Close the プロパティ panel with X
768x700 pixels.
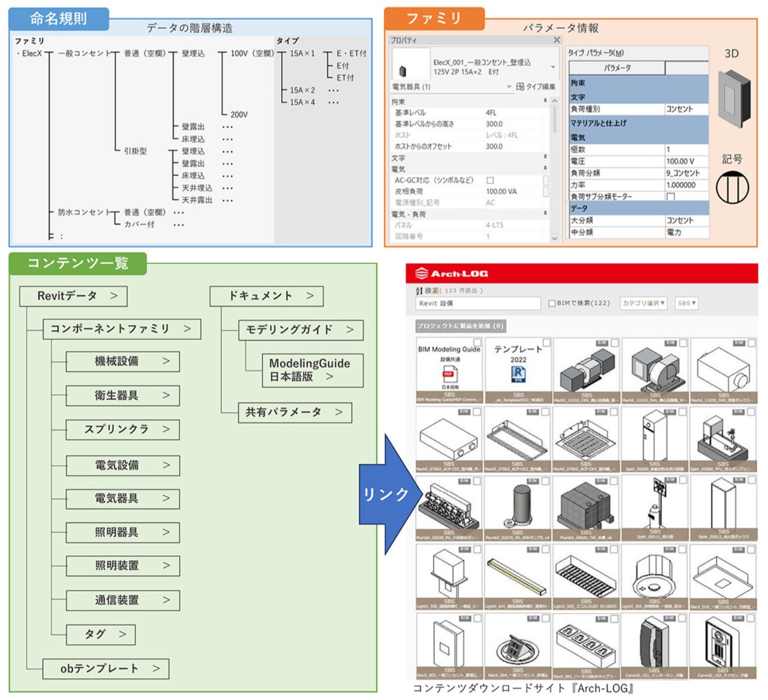556,40
